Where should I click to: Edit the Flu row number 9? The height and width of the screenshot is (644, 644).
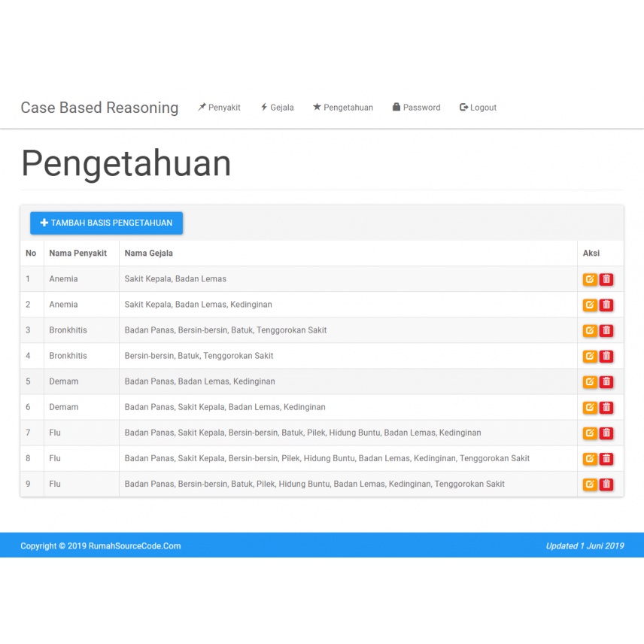point(590,485)
